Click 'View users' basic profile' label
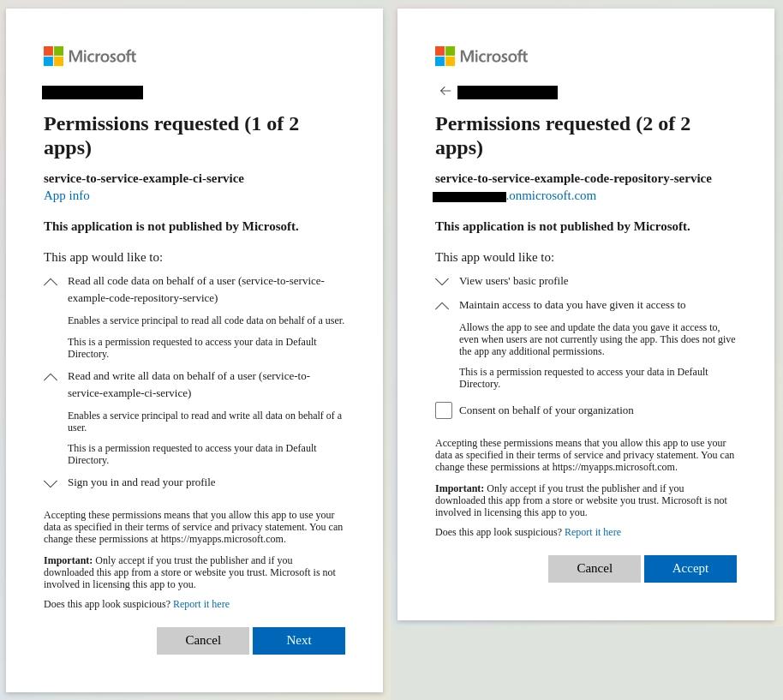This screenshot has height=700, width=783. coord(514,281)
